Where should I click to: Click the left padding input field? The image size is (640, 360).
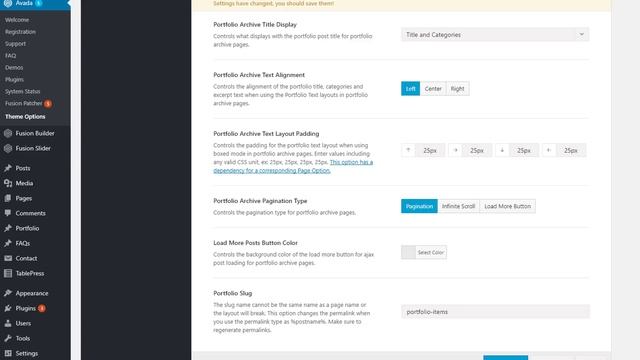[571, 151]
